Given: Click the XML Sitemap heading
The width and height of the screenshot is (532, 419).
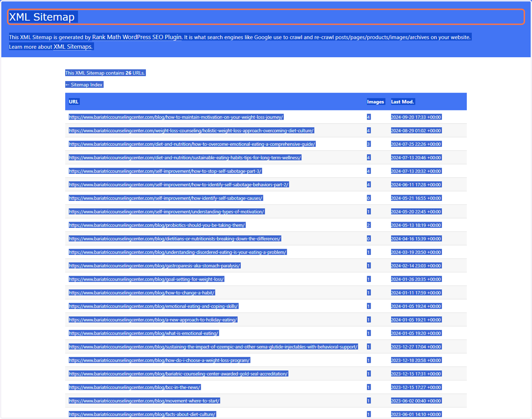Looking at the screenshot, I should pos(43,17).
